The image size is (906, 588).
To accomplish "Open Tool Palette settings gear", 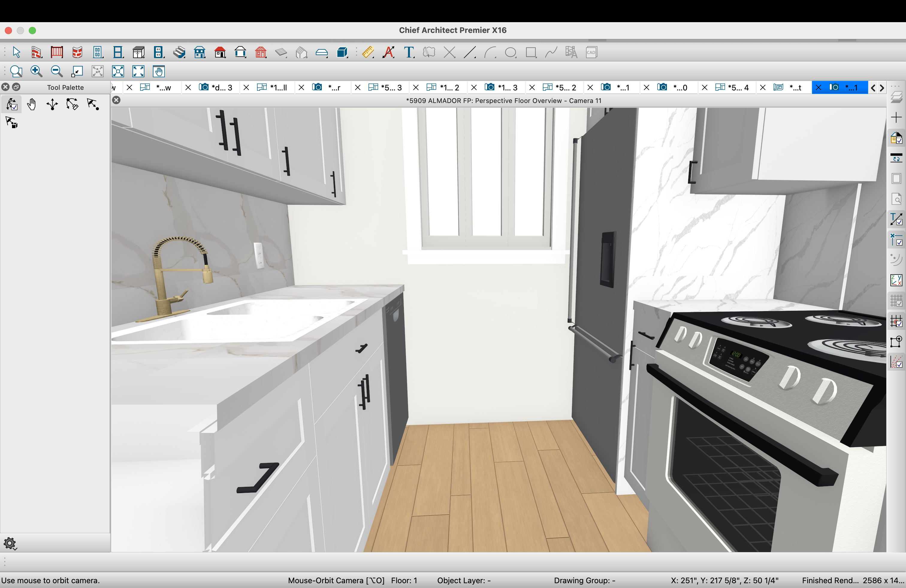I will coord(10,543).
